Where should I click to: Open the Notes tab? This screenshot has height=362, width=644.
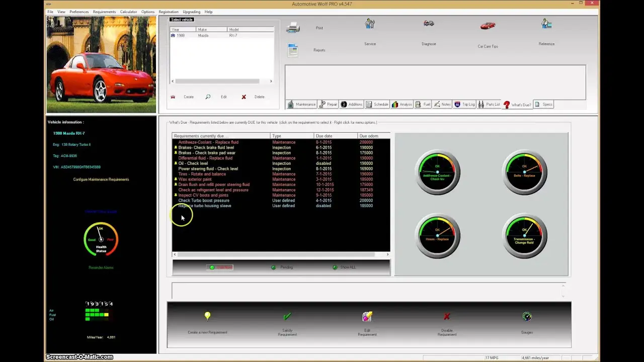point(442,105)
